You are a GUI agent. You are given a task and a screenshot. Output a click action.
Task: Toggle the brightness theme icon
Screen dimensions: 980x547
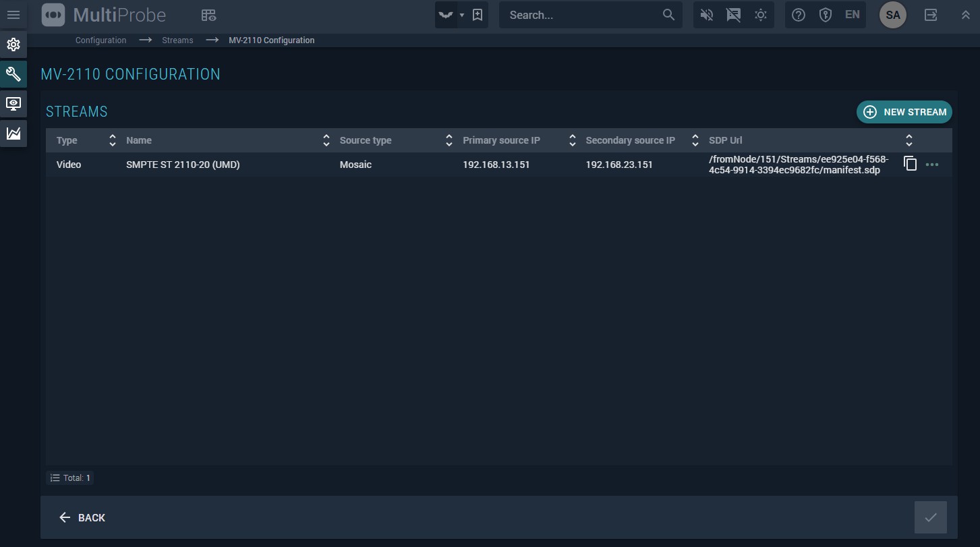pos(761,15)
